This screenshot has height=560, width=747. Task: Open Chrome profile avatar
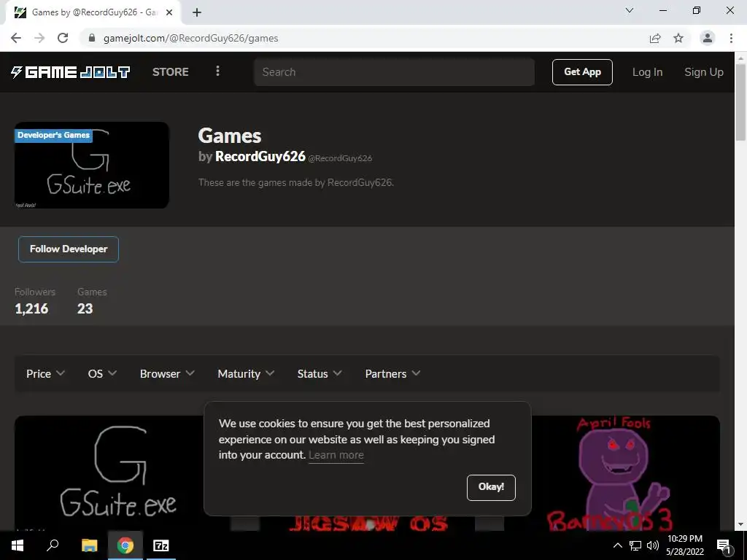point(708,38)
